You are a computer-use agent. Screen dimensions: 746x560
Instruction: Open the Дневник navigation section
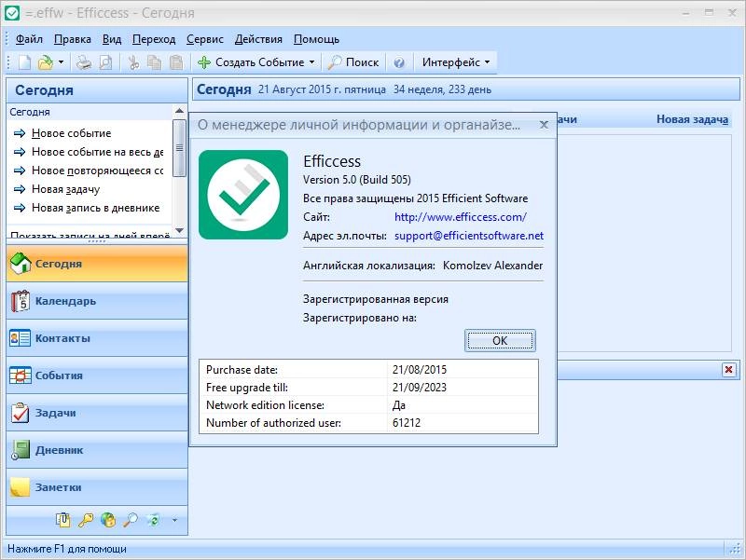(x=97, y=450)
